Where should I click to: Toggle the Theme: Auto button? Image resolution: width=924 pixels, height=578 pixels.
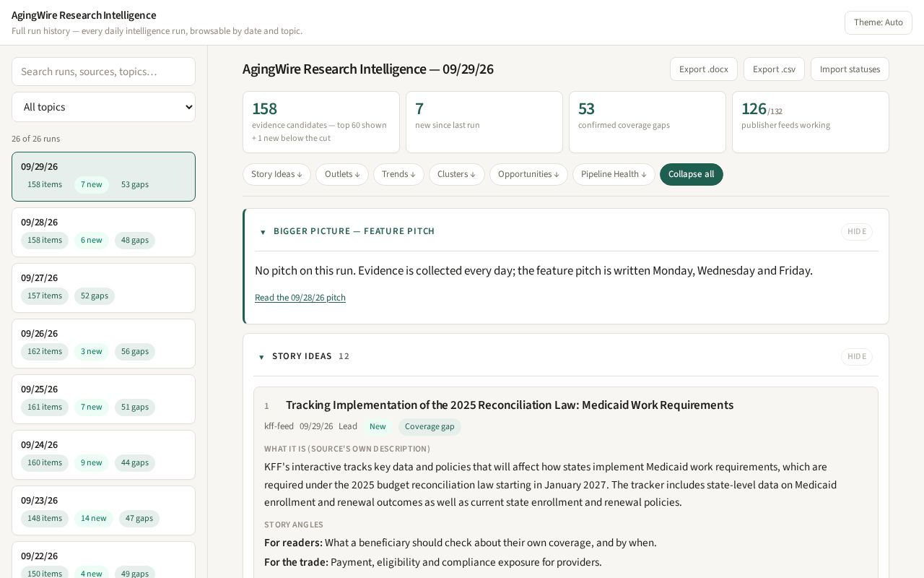[879, 22]
